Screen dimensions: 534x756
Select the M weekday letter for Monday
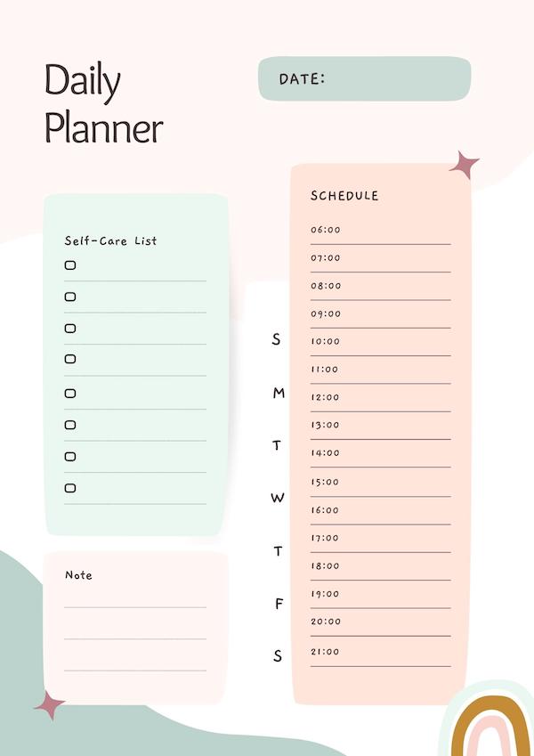(279, 394)
